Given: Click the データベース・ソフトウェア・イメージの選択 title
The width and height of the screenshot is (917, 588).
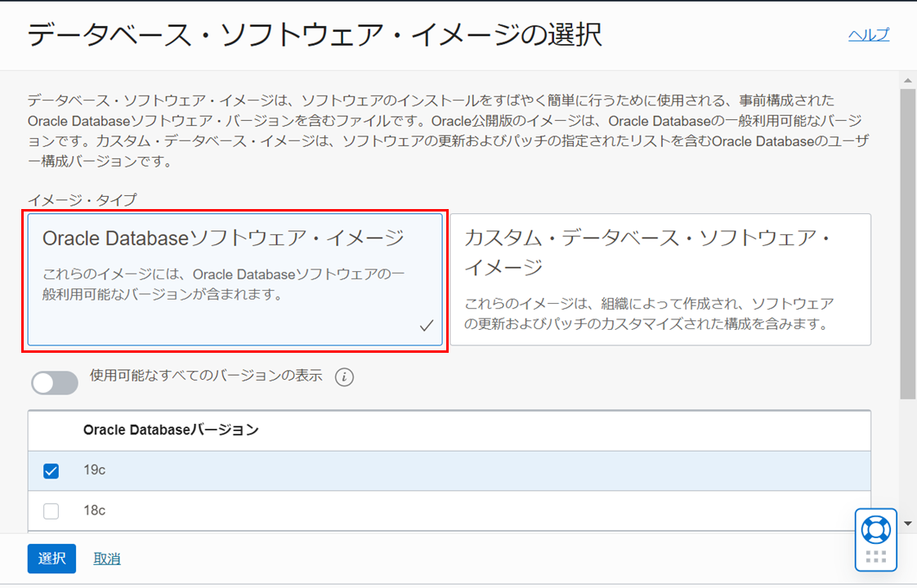Looking at the screenshot, I should [x=315, y=35].
